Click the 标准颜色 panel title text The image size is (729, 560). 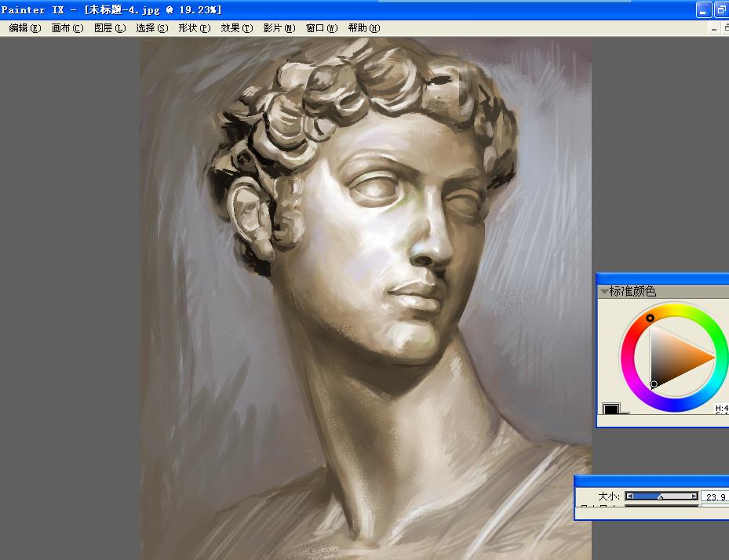632,292
